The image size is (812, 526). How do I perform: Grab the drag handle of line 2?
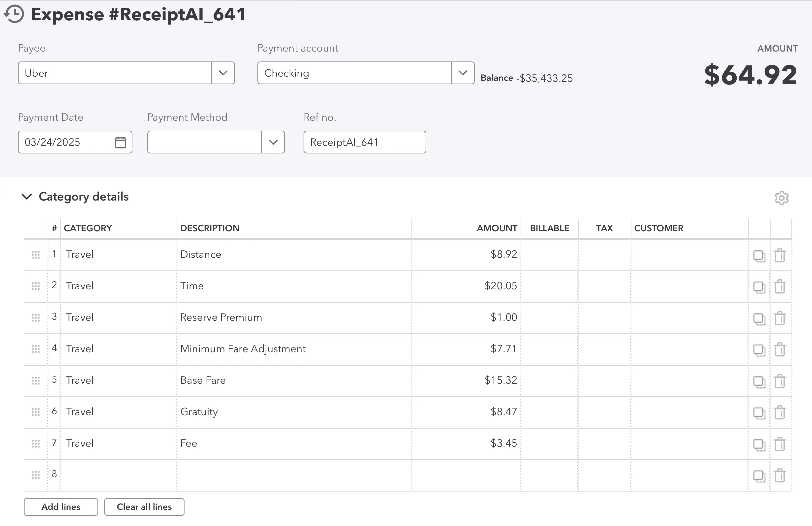(x=35, y=286)
